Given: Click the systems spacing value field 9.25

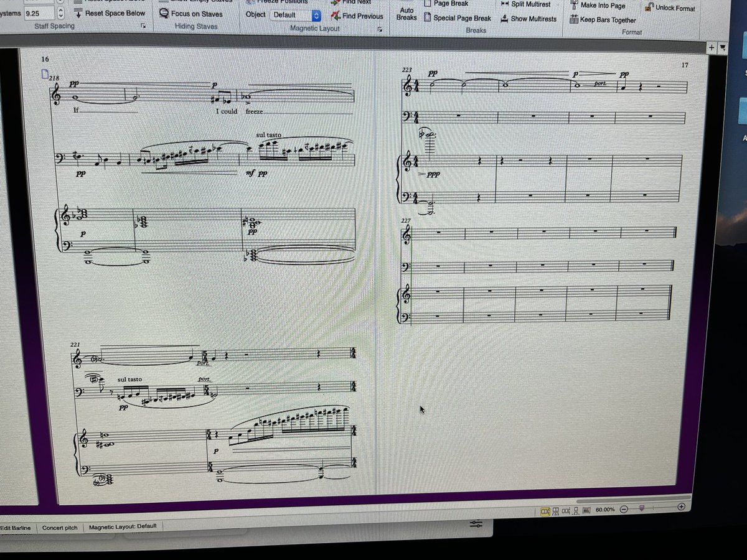Looking at the screenshot, I should pos(39,12).
